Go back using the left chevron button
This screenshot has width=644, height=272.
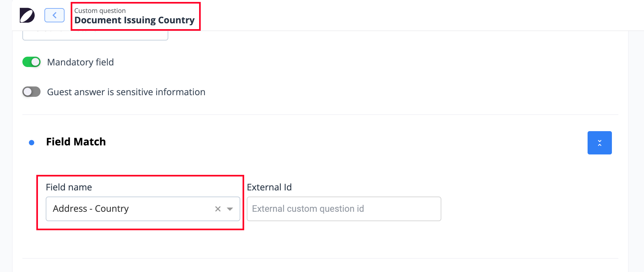(54, 15)
